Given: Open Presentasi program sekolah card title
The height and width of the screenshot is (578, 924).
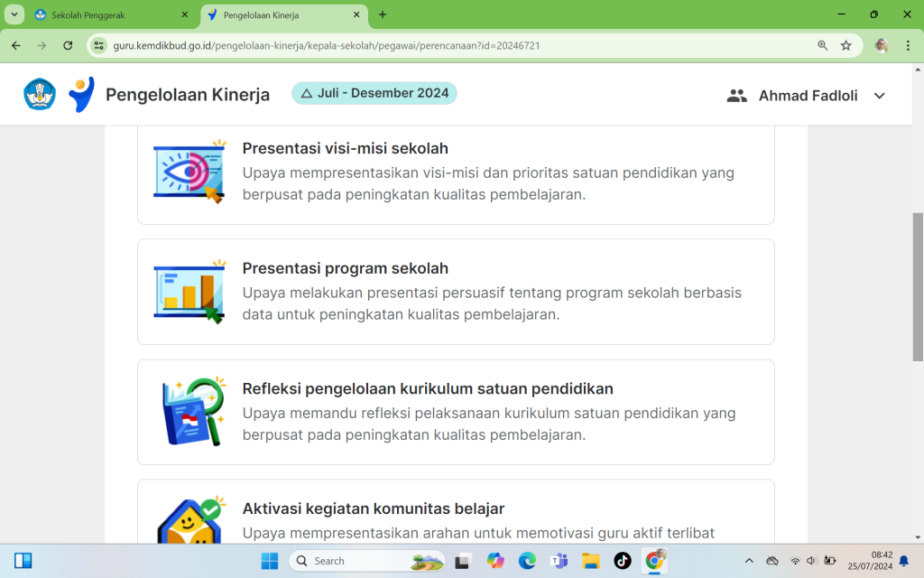Looking at the screenshot, I should click(345, 268).
